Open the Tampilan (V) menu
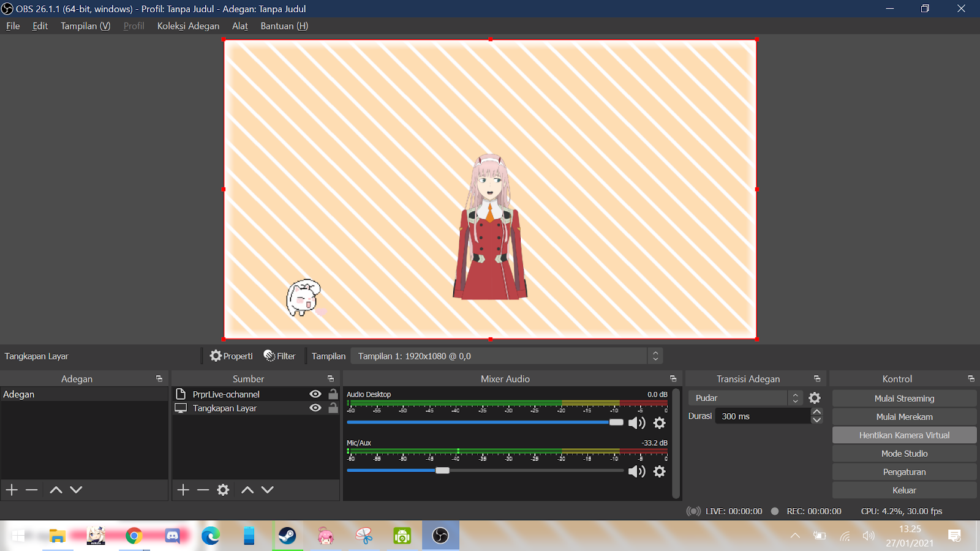Image resolution: width=980 pixels, height=551 pixels. pos(86,26)
